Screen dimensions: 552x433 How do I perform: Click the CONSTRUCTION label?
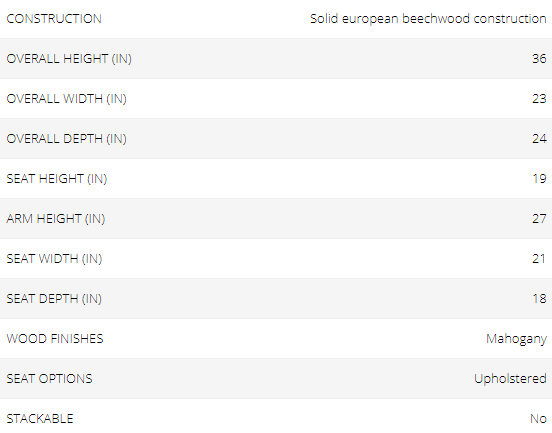coord(54,19)
